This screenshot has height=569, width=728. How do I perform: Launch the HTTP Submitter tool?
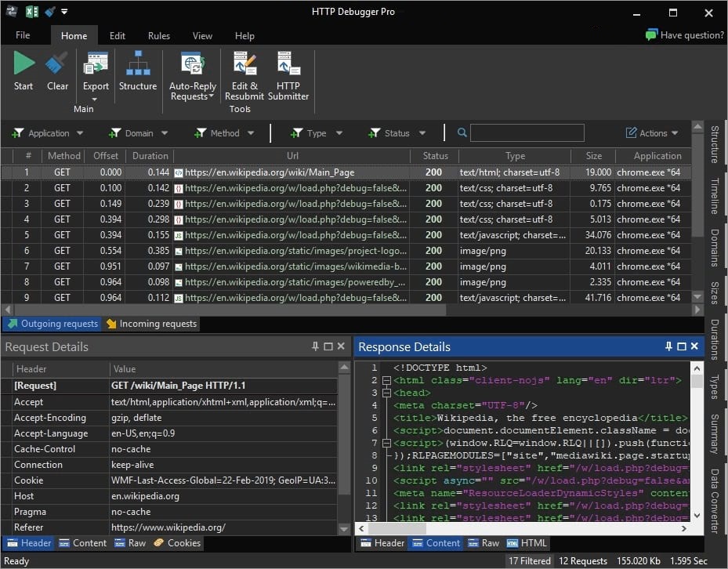pos(288,63)
